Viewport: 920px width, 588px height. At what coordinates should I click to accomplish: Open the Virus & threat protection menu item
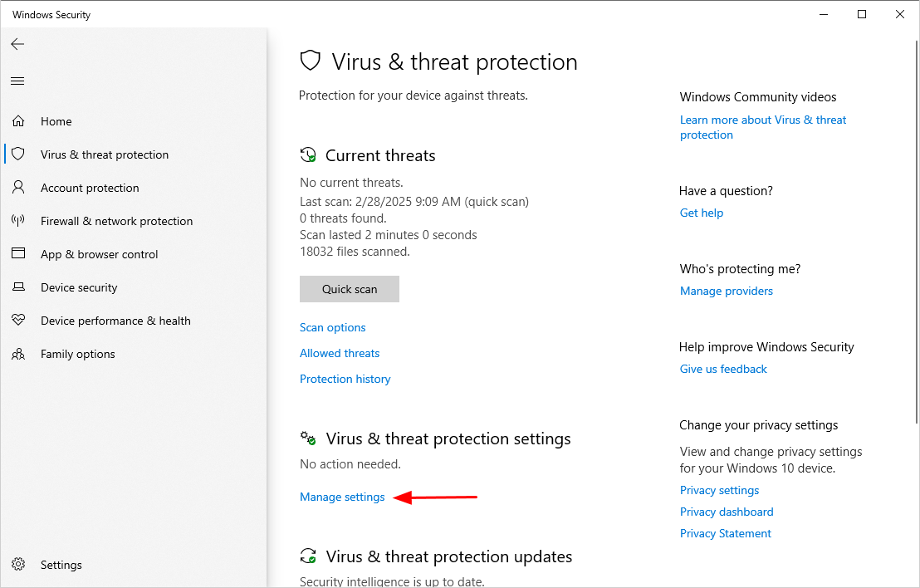click(104, 154)
